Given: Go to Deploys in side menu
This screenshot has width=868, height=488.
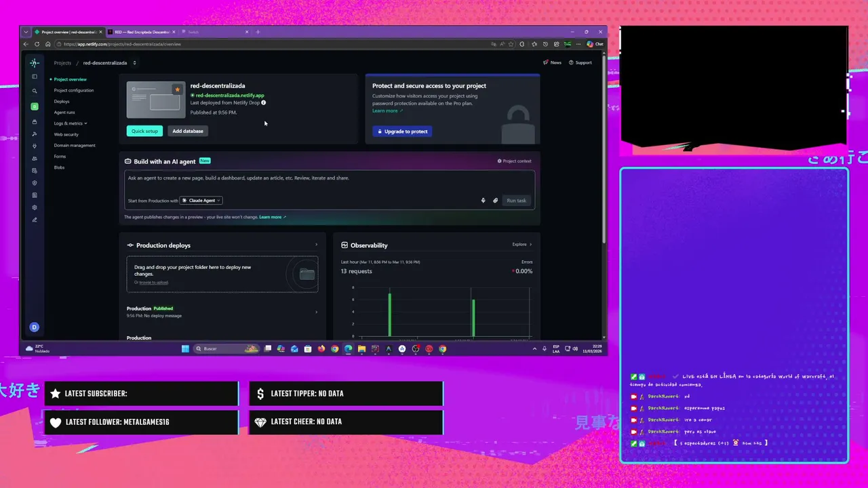Looking at the screenshot, I should coord(62,102).
